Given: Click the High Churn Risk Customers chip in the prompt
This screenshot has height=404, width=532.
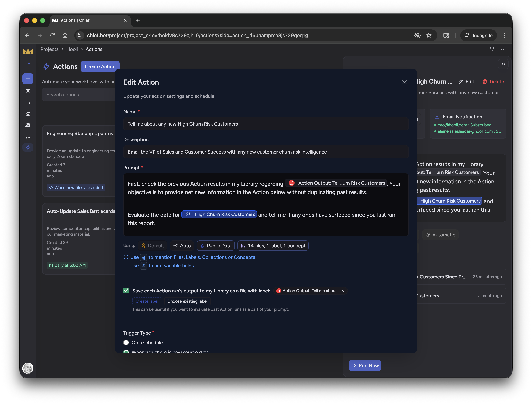Looking at the screenshot, I should 219,214.
